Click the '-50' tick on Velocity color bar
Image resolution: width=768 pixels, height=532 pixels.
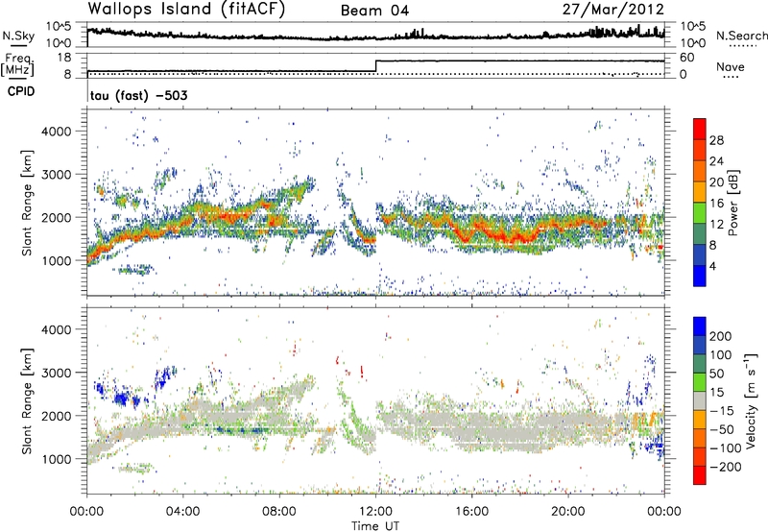click(x=722, y=429)
